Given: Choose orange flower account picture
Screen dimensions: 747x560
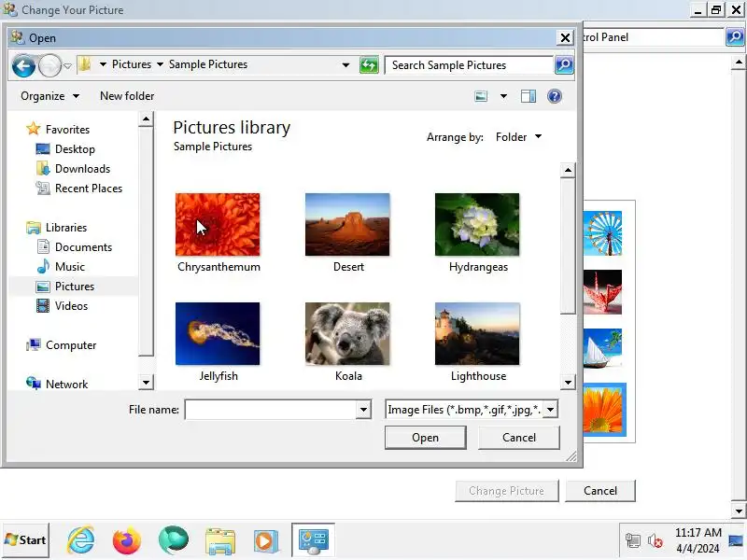Looking at the screenshot, I should [604, 410].
